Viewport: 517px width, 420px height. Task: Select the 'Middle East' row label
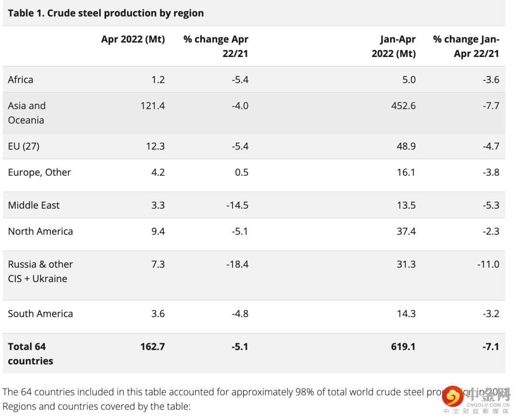[34, 205]
